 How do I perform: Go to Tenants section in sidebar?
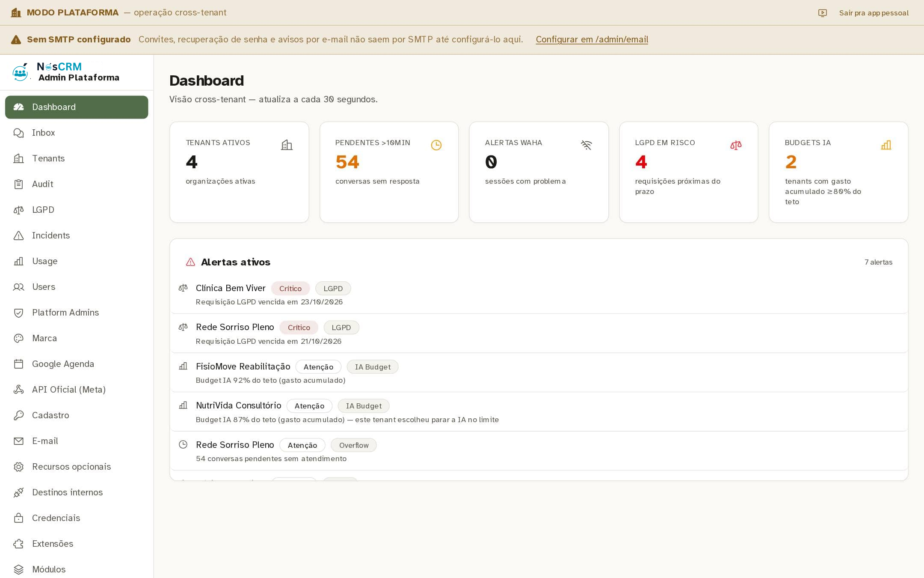[77, 158]
